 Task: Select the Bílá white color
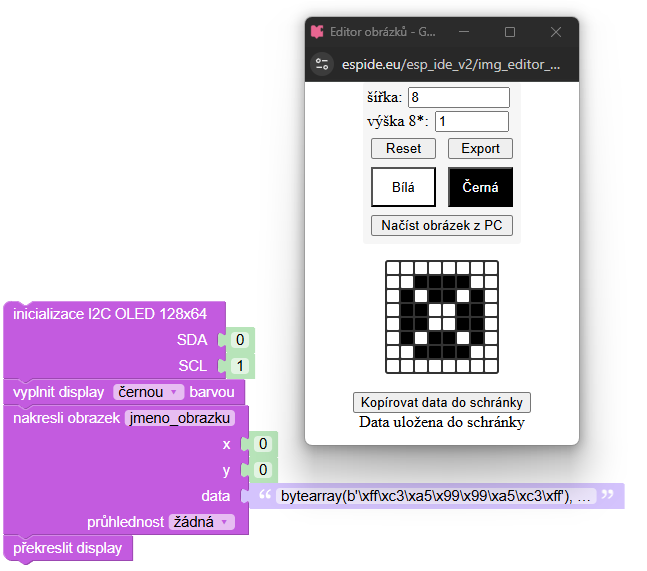click(403, 187)
